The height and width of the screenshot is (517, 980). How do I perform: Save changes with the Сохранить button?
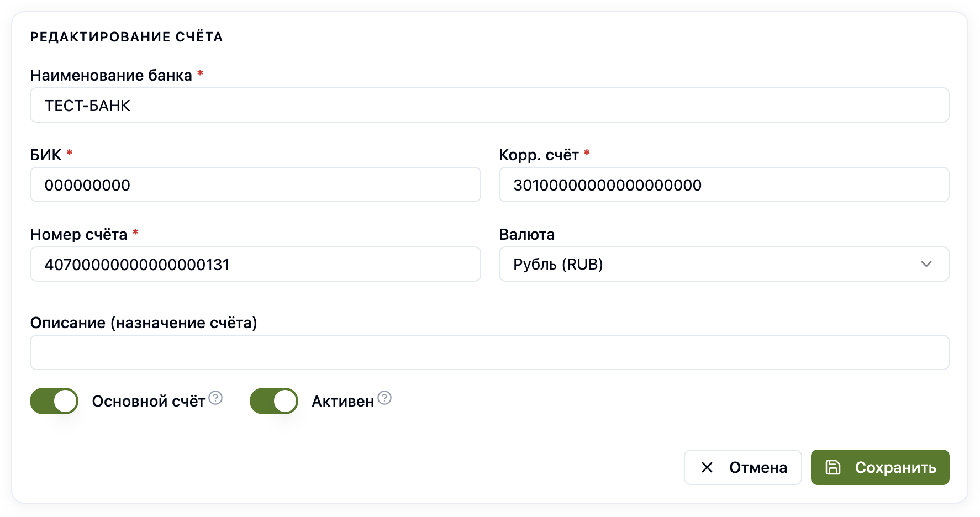[x=880, y=467]
